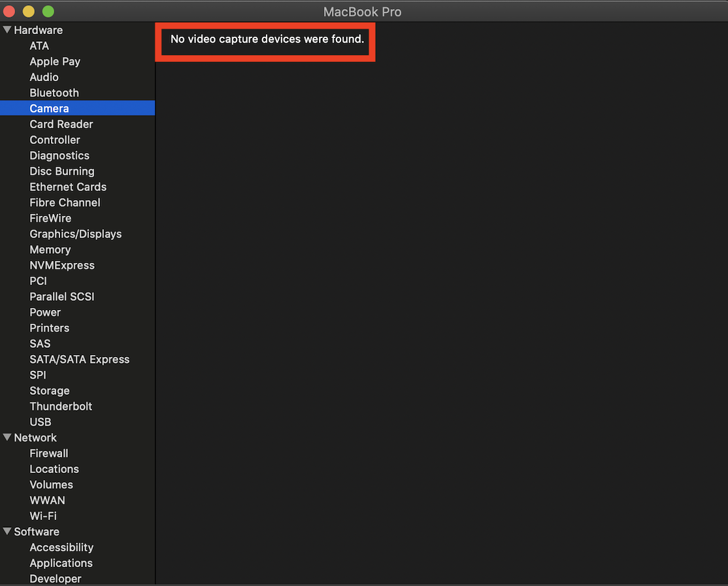Open Thunderbolt details
This screenshot has width=728, height=586.
(61, 406)
